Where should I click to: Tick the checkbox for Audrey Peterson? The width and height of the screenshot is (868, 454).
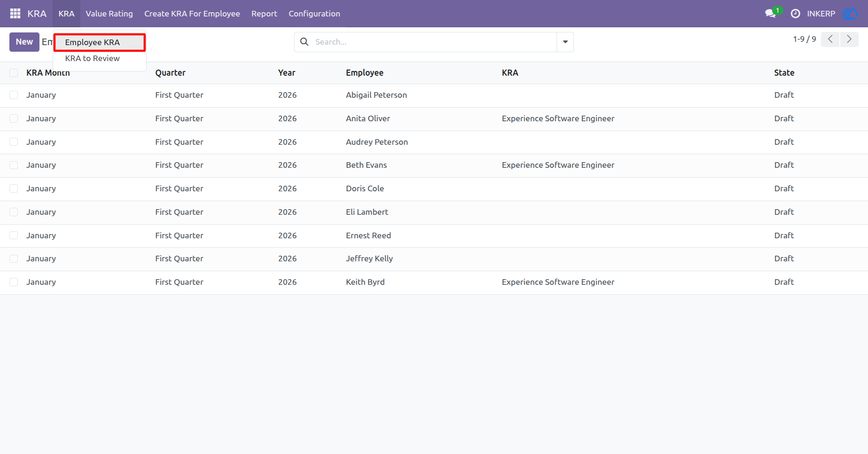coord(14,142)
